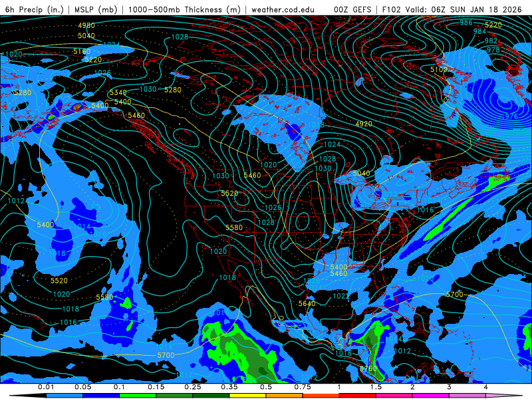
Task: Click the '1000-500mb Thickness (m)' header label
Action: coord(184,9)
